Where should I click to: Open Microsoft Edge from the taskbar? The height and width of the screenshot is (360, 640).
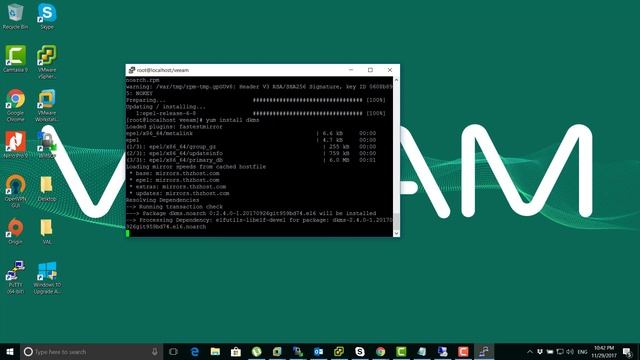(x=195, y=351)
